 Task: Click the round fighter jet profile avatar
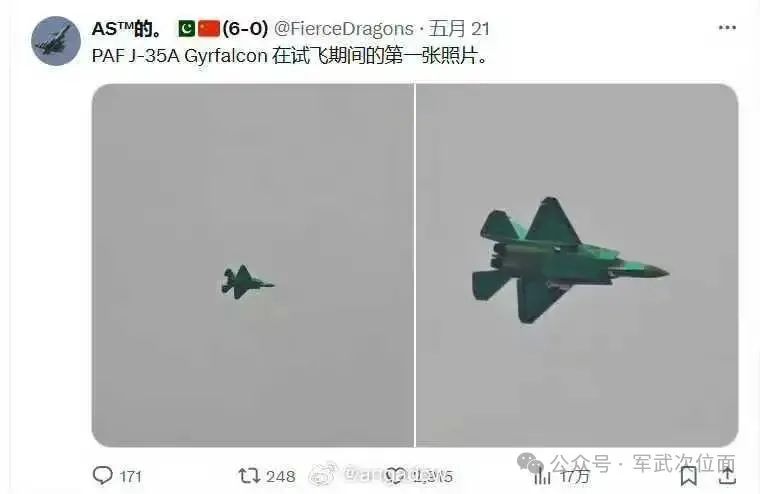56,41
